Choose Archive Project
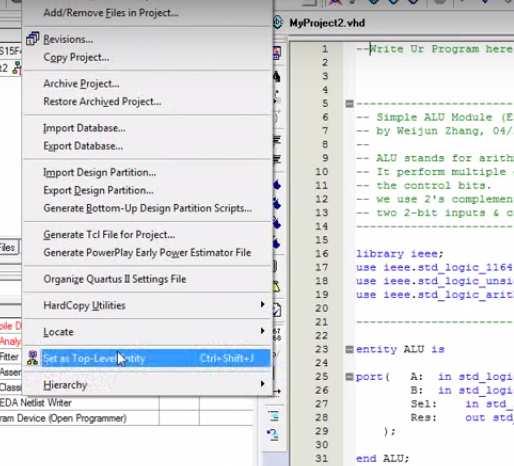Viewport: 514px width, 466px height. point(81,83)
